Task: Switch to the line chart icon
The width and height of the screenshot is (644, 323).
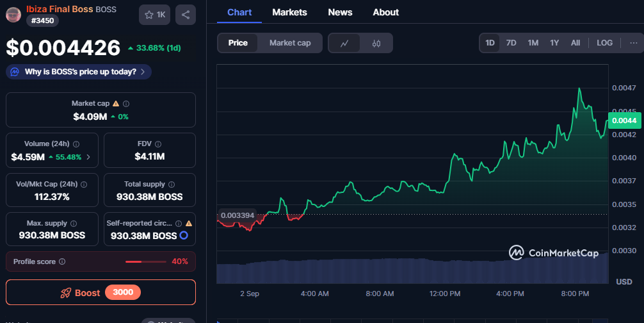Action: 344,43
